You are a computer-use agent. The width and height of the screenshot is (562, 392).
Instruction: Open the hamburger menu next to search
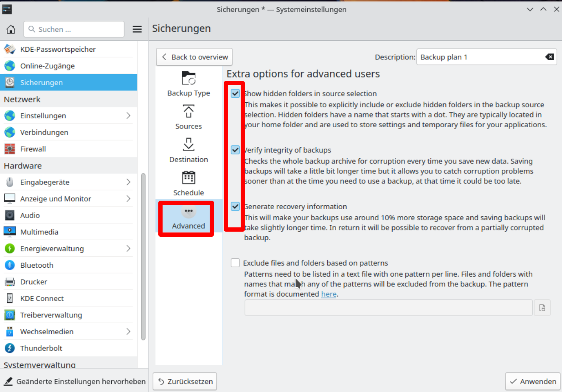pyautogui.click(x=137, y=29)
